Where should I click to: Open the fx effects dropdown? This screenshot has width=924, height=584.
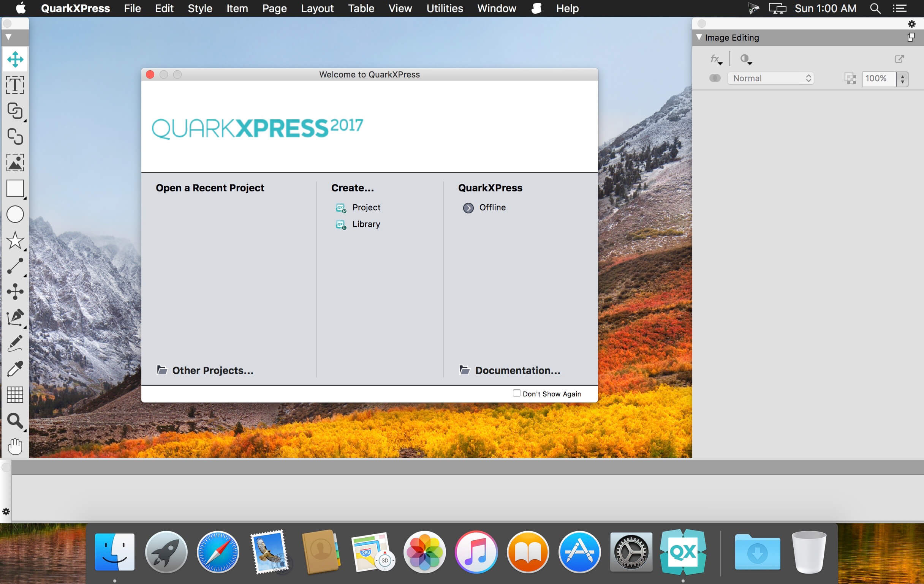pos(716,59)
